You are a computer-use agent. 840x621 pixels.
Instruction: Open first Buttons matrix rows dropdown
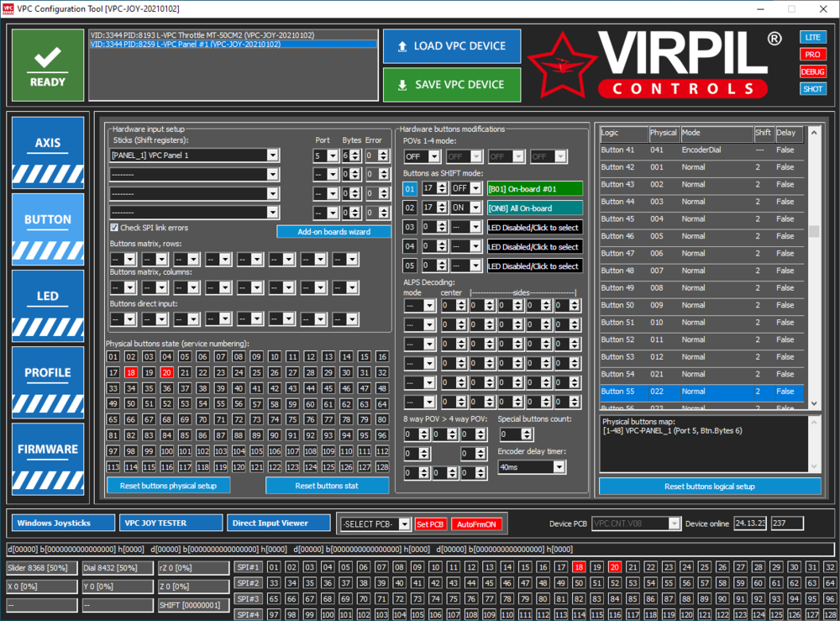click(x=123, y=260)
